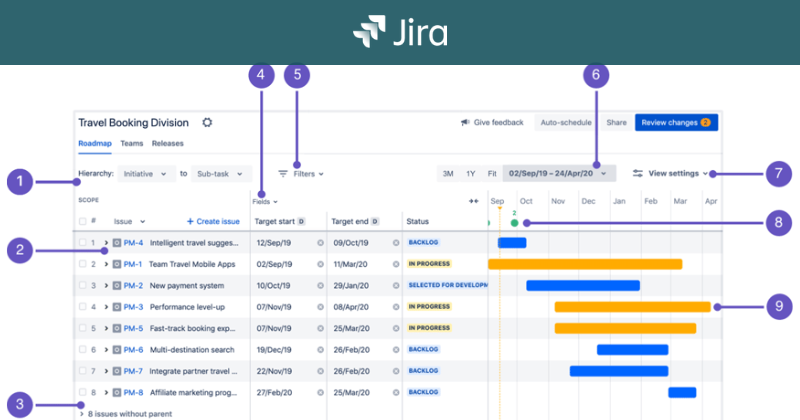The image size is (800, 420).
Task: Click the plus icon in Create issue
Action: [190, 221]
